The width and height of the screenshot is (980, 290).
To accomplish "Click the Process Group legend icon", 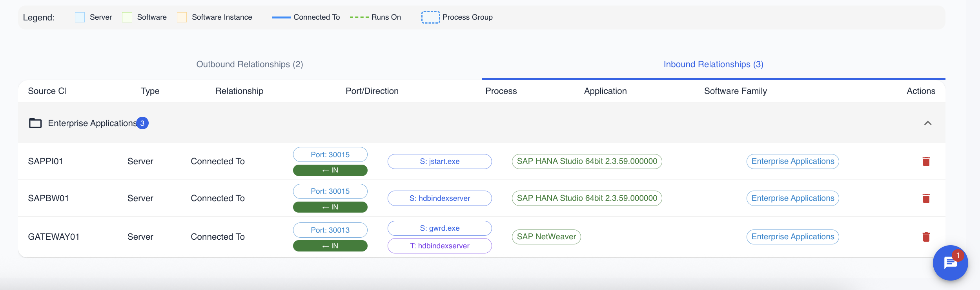I will click(x=430, y=17).
